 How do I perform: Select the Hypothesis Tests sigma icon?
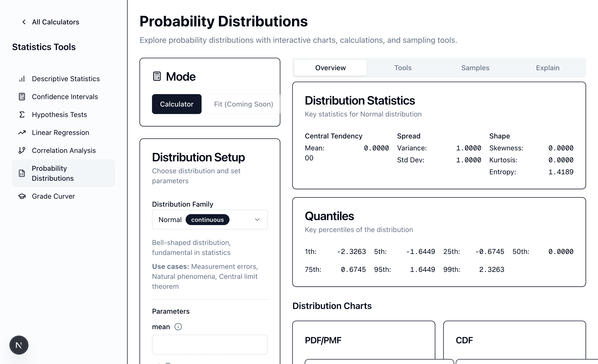tap(22, 115)
